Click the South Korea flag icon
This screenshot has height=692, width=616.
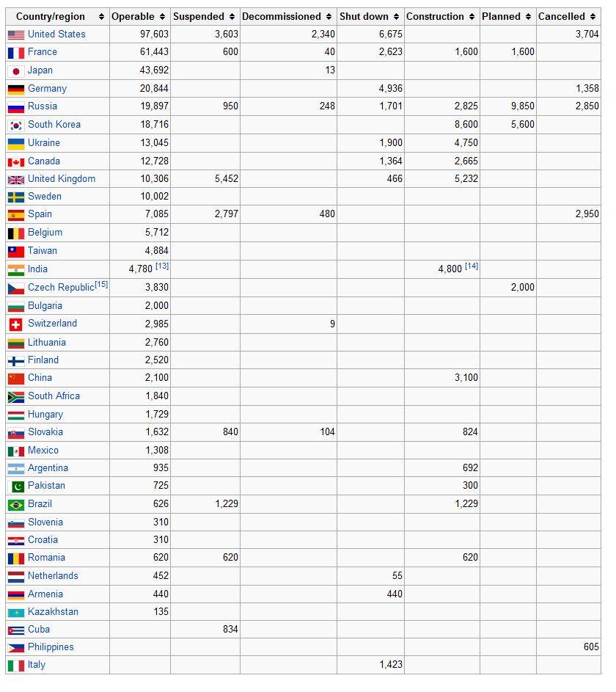pyautogui.click(x=15, y=125)
